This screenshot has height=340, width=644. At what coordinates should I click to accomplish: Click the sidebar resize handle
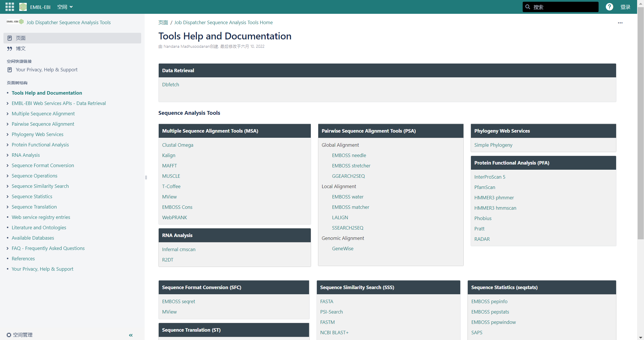click(x=146, y=177)
